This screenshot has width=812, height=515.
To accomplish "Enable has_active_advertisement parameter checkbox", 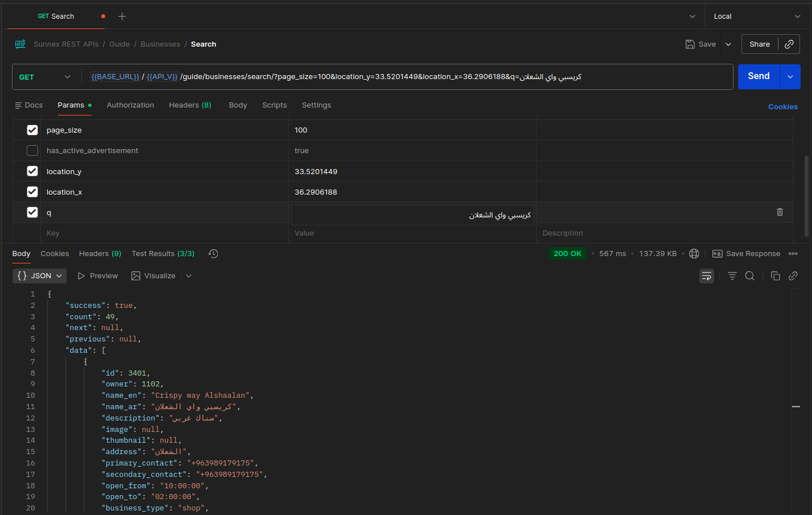I will [x=32, y=151].
